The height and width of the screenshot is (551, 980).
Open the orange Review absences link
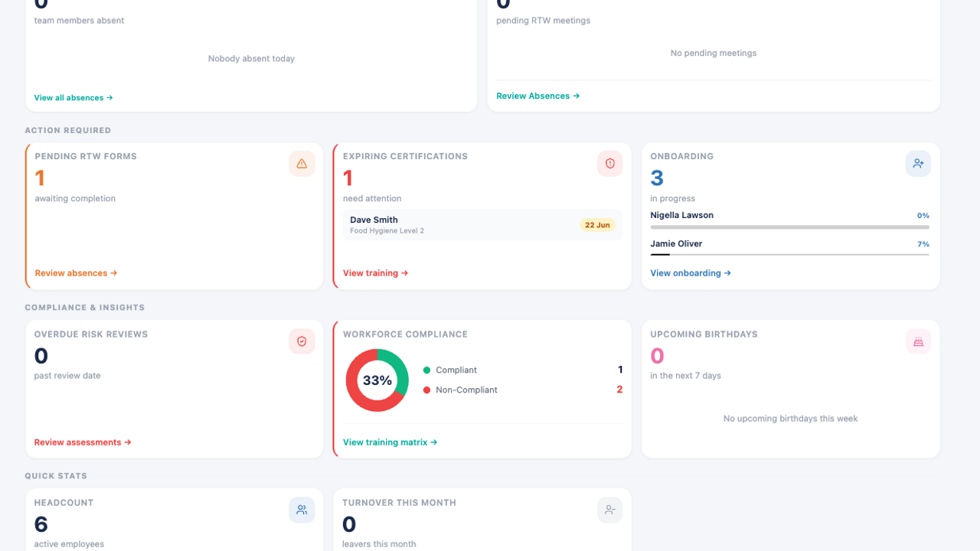coord(76,273)
